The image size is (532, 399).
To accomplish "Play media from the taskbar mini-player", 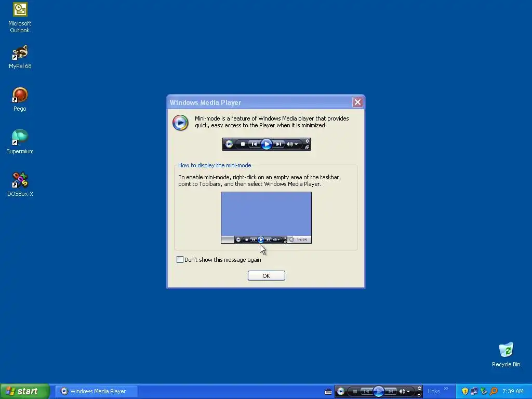I will click(378, 392).
